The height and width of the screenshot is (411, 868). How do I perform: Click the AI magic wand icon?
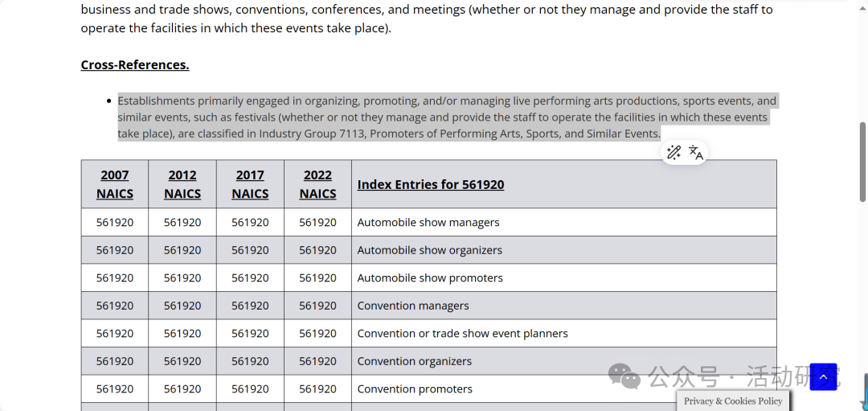[x=674, y=153]
